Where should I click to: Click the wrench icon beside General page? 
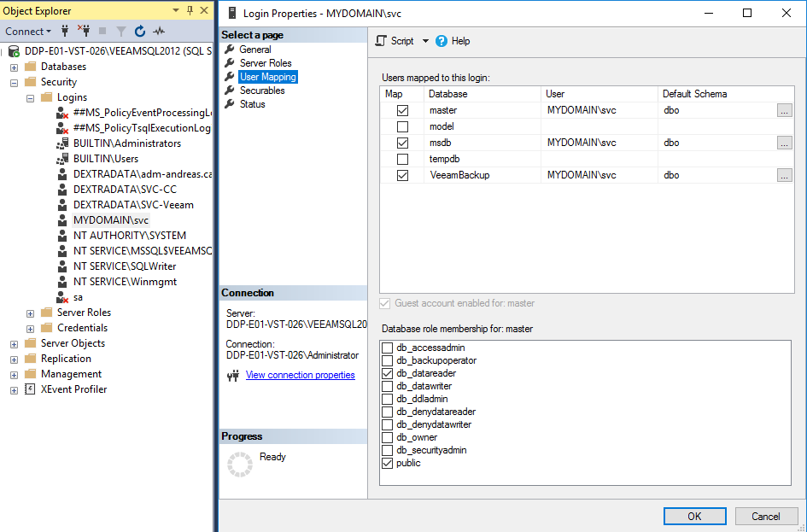(230, 50)
